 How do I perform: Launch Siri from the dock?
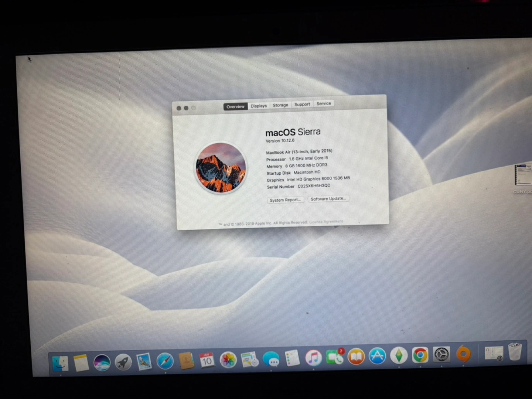[x=102, y=362]
